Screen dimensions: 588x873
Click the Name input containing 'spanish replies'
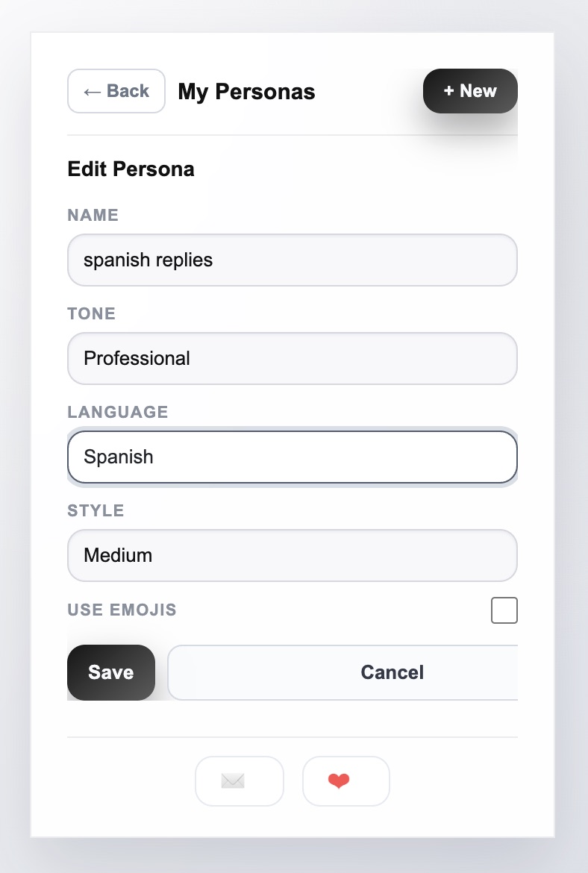[293, 260]
